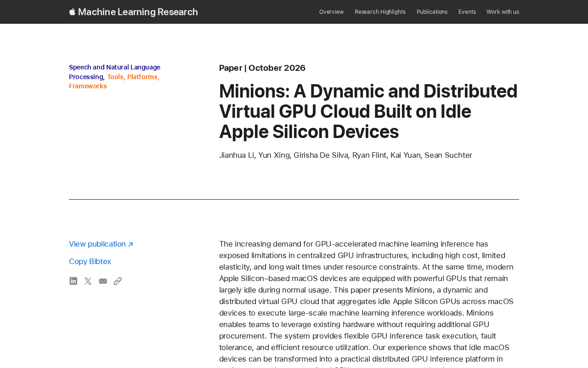The height and width of the screenshot is (368, 588).
Task: Copy the page link icon
Action: [118, 281]
